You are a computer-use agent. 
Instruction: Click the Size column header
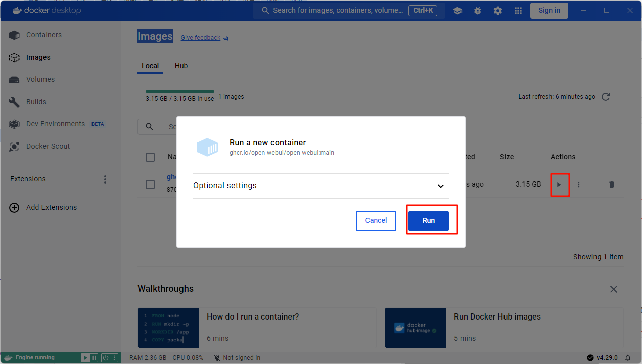(507, 157)
